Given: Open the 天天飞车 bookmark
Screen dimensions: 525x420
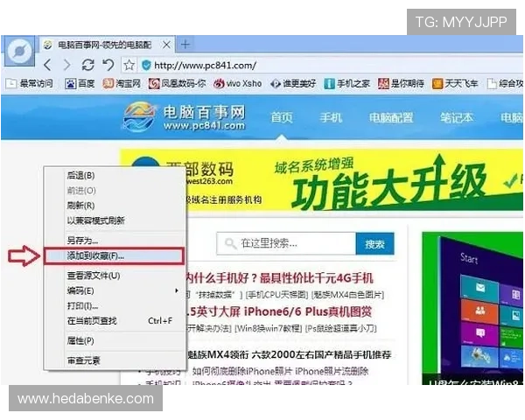Looking at the screenshot, I should [x=455, y=83].
